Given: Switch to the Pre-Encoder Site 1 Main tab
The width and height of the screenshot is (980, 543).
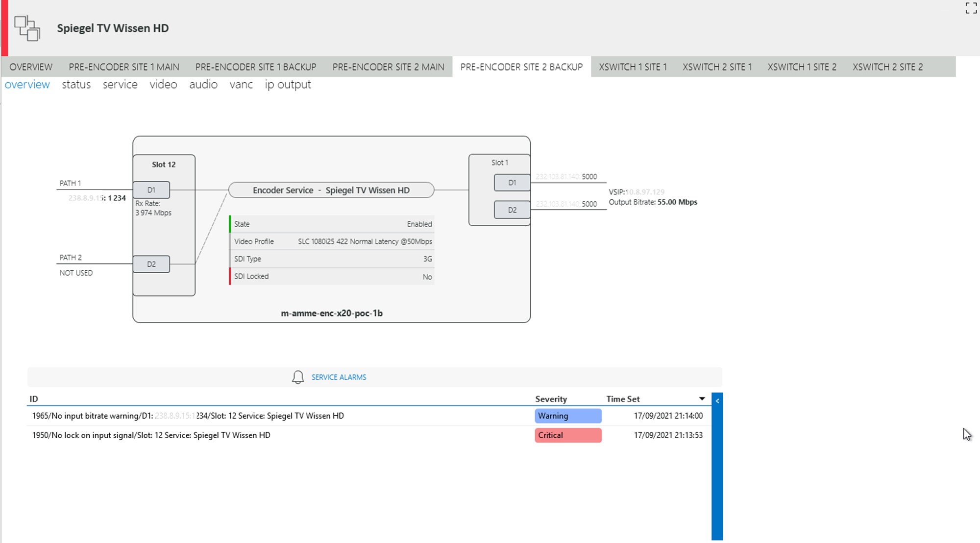Looking at the screenshot, I should (x=123, y=67).
